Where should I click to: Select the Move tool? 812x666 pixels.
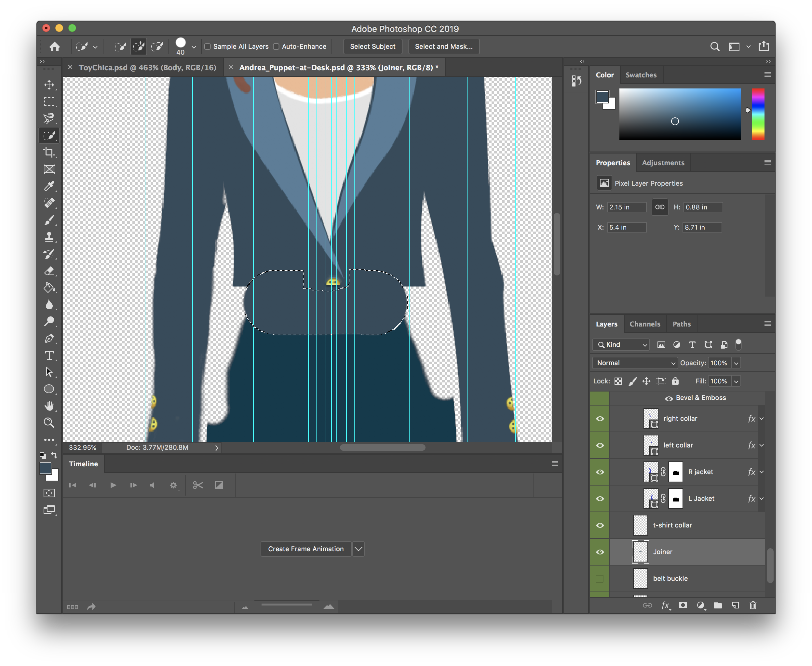[x=50, y=84]
